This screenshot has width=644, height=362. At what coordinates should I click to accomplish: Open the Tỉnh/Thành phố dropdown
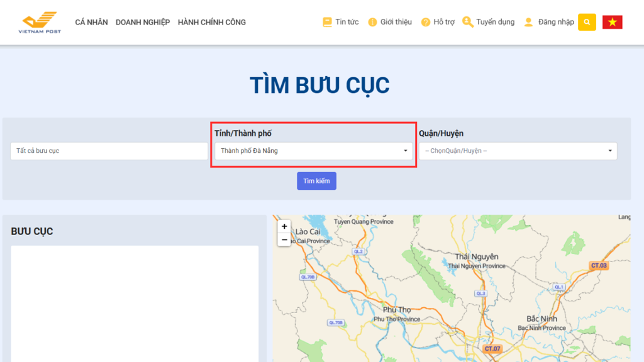click(x=313, y=151)
